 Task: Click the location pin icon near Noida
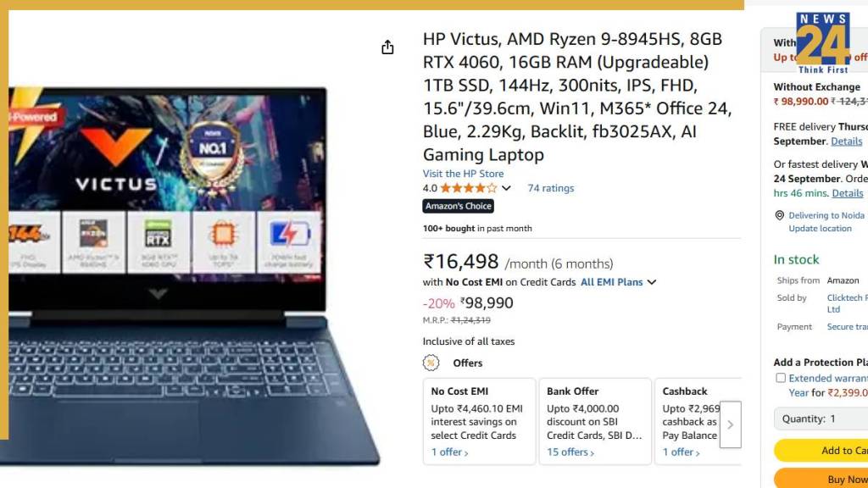[780, 215]
